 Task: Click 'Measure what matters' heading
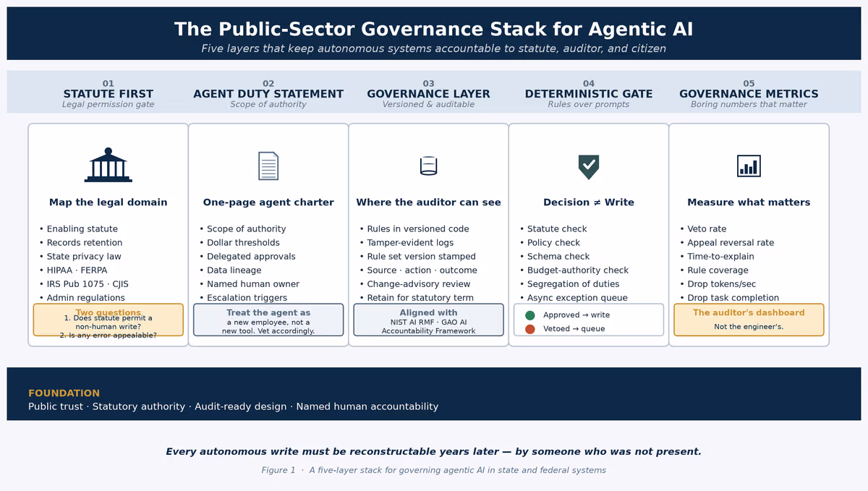point(749,202)
